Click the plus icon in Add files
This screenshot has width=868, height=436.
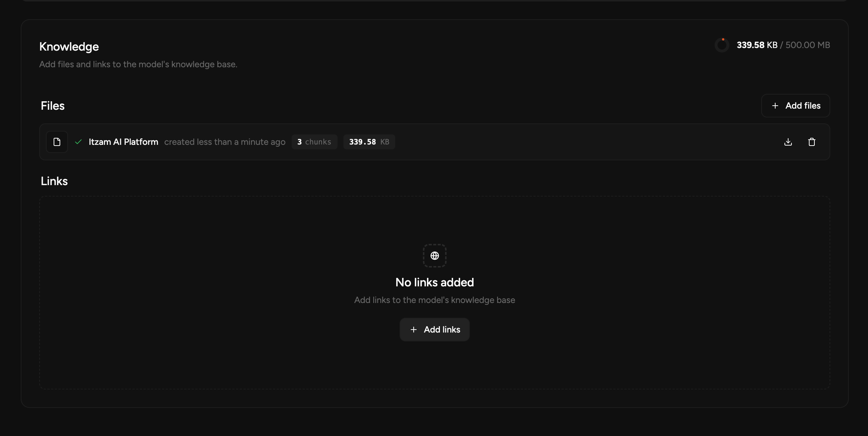[775, 106]
